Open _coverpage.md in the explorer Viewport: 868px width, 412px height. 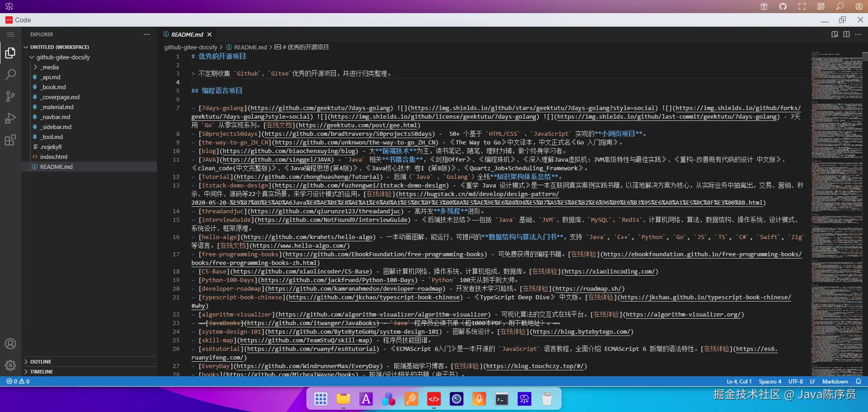pyautogui.click(x=90, y=97)
